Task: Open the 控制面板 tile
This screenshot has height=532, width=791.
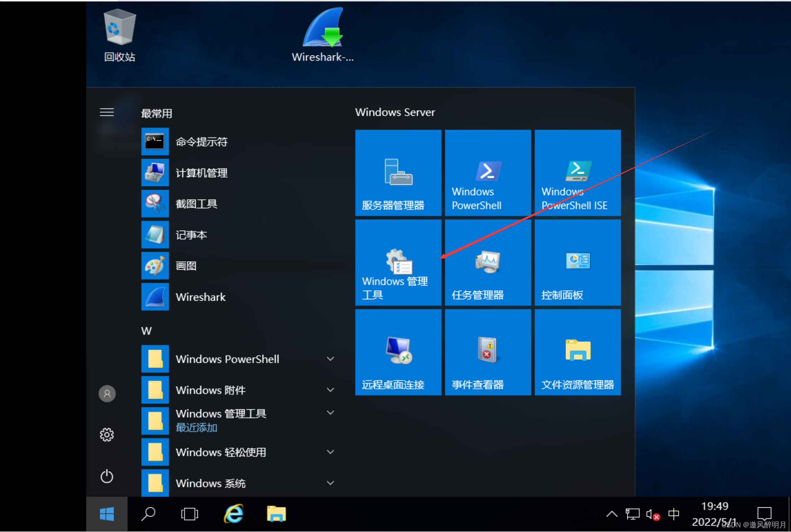Action: (x=578, y=263)
